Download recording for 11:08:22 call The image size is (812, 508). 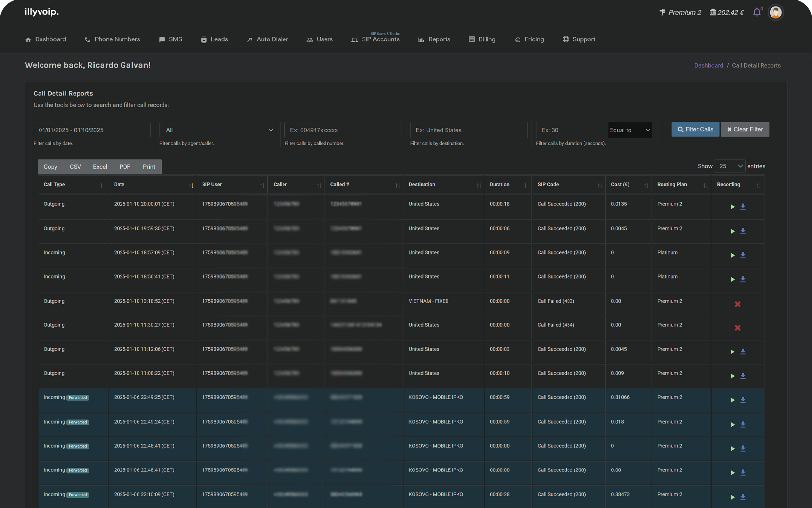pos(743,376)
